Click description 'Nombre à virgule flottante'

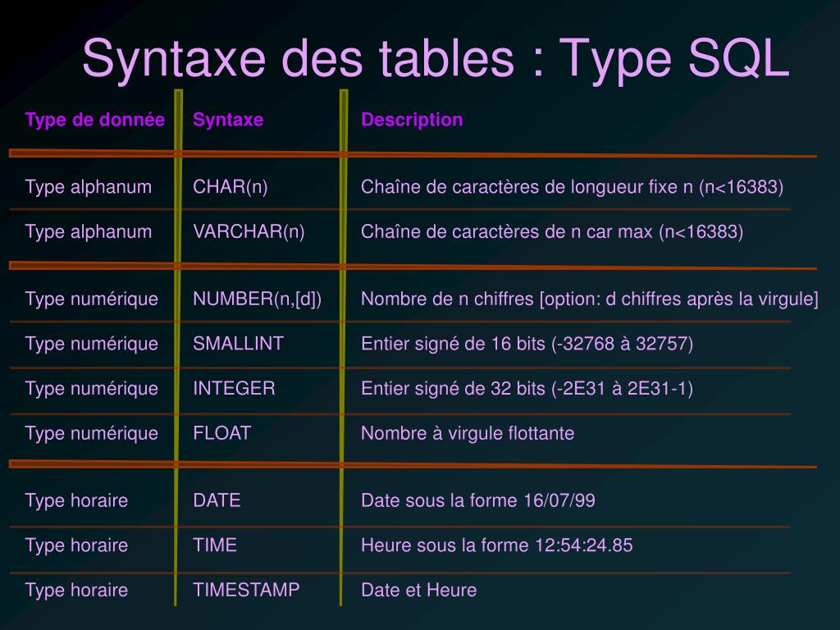coord(468,434)
